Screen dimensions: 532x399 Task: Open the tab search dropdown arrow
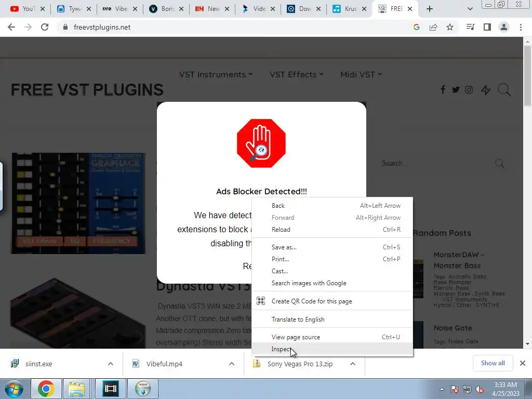pyautogui.click(x=470, y=9)
